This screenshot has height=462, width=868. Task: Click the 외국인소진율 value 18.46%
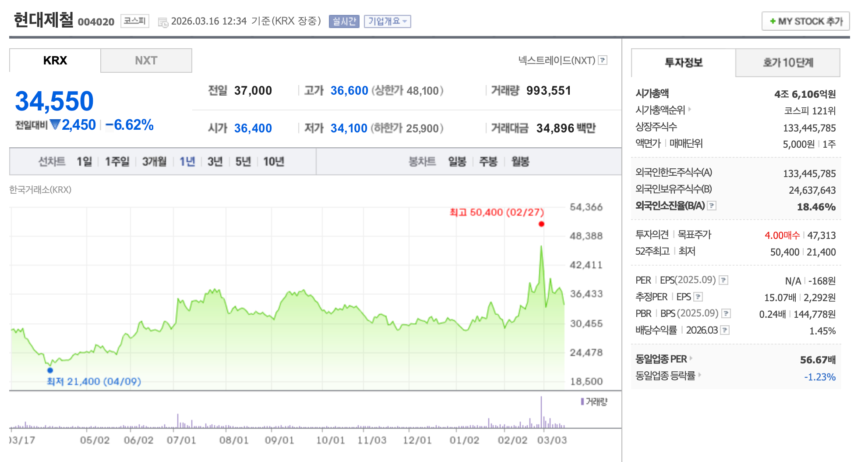pos(816,207)
